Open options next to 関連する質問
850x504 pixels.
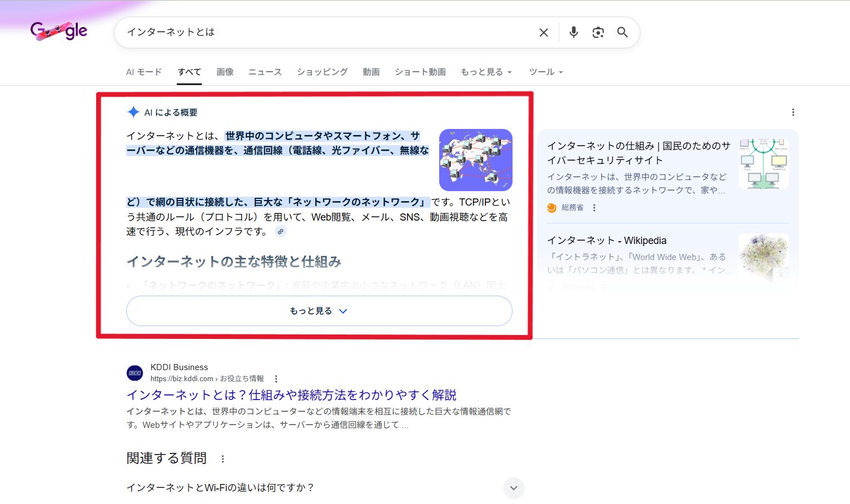point(223,459)
